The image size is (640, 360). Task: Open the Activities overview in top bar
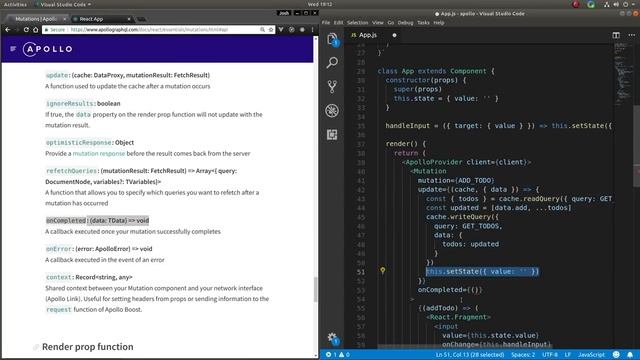pos(15,4)
